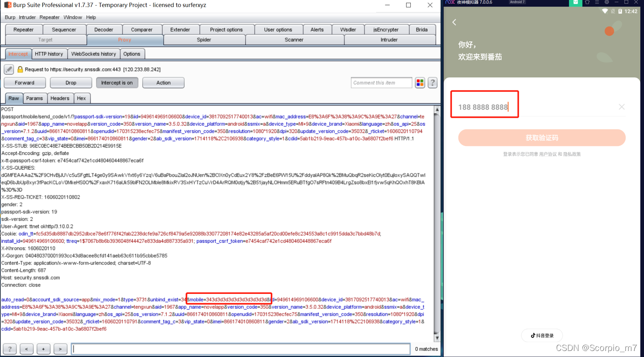The width and height of the screenshot is (644, 357).
Task: Select the Intercept sub-tab
Action: [x=18, y=54]
